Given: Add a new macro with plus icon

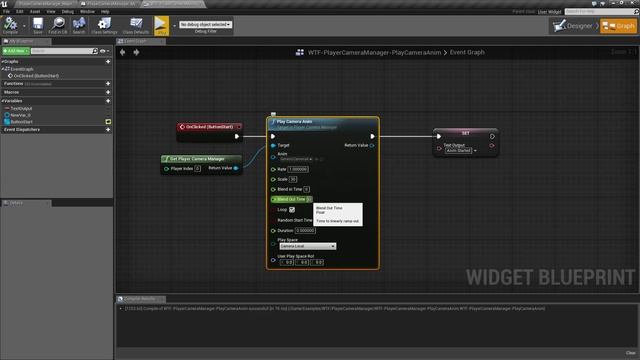Looking at the screenshot, I should click(x=108, y=92).
